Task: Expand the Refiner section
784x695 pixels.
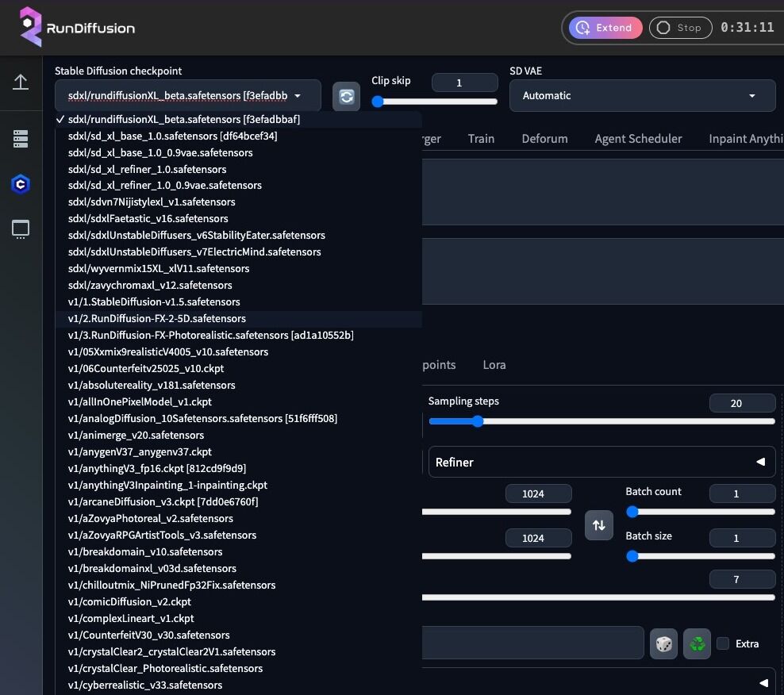Action: [601, 462]
